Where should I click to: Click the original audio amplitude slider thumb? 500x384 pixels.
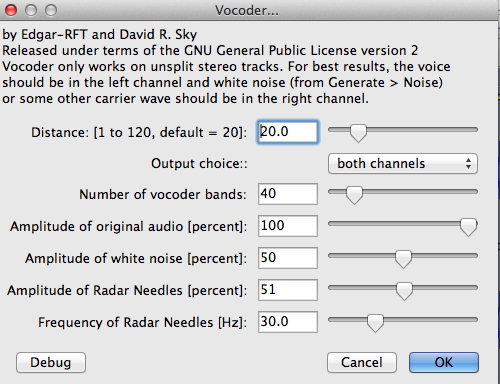pos(468,228)
